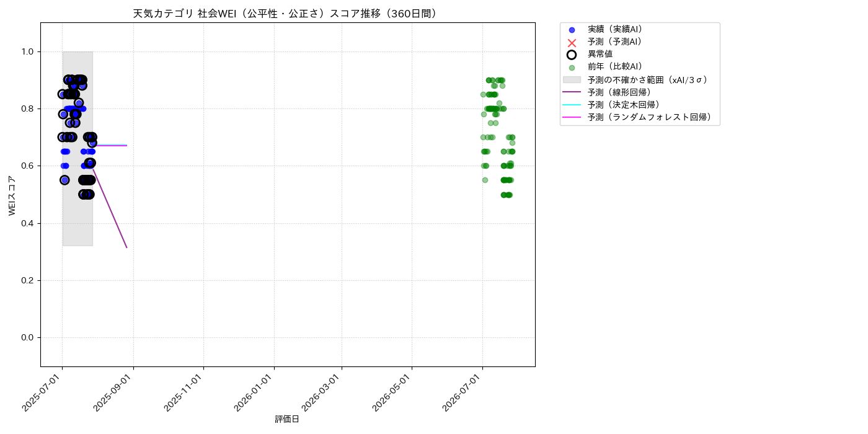Click the 予測（ランダムフォレスト回帰） legend text
This screenshot has width=868, height=434.
[651, 117]
